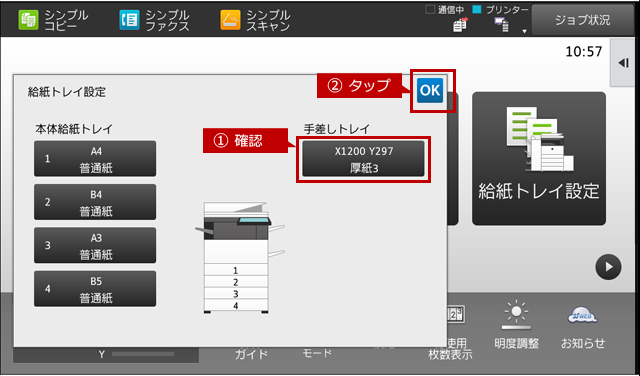Viewport: 640px width, 376px height.
Task: Tap the blue OK button
Action: click(x=430, y=90)
